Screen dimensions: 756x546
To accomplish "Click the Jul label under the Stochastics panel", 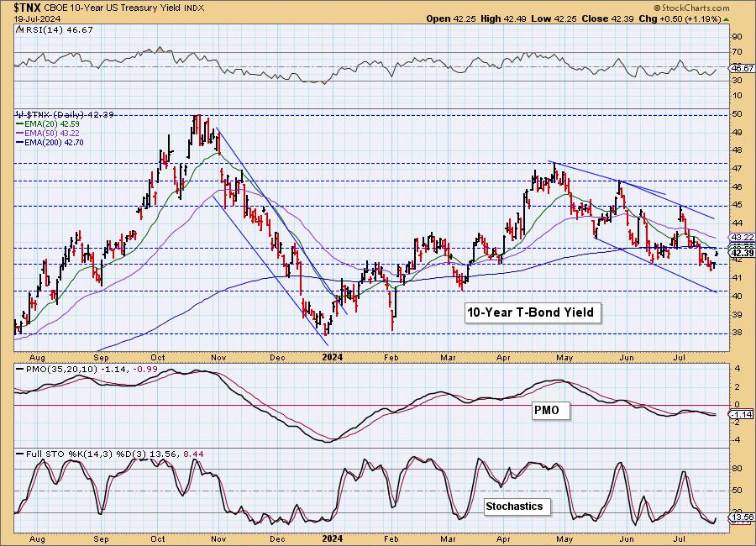I will pyautogui.click(x=680, y=538).
